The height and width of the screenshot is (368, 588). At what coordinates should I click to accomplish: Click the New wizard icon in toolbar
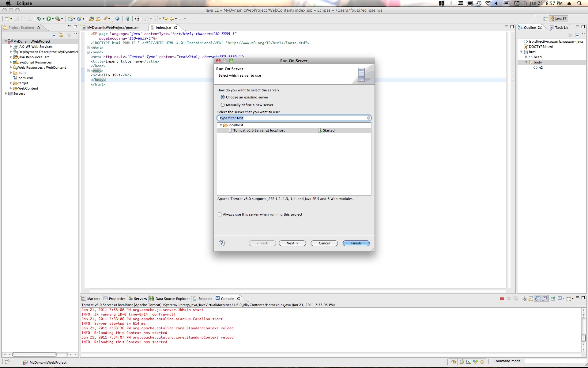(7, 19)
